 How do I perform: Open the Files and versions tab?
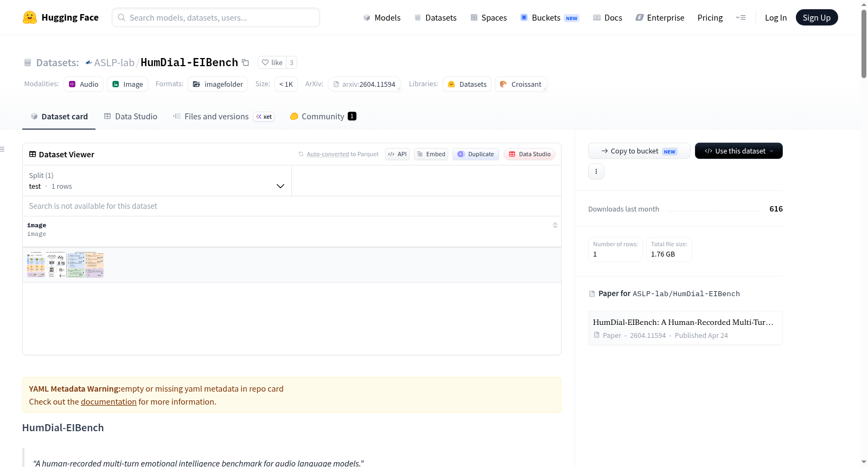[224, 117]
